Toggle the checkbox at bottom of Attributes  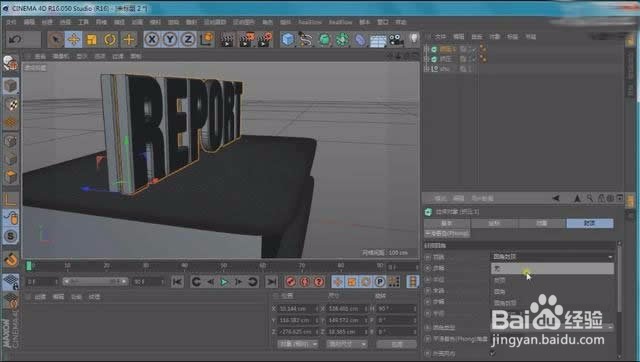coord(493,353)
